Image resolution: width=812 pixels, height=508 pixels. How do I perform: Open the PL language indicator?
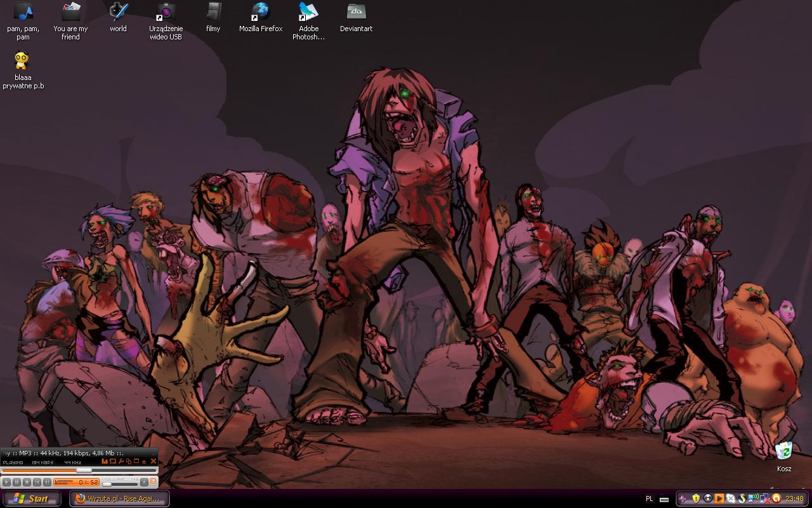650,498
